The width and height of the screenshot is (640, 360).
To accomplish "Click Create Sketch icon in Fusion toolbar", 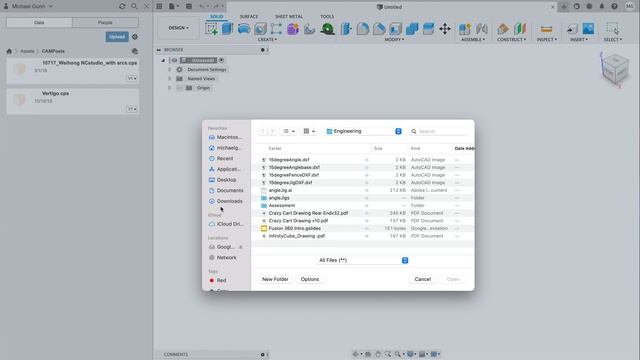I will 211,29.
